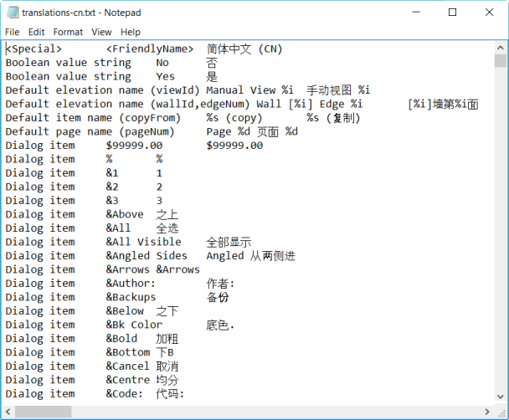Click the text '&Author:'

(x=131, y=284)
